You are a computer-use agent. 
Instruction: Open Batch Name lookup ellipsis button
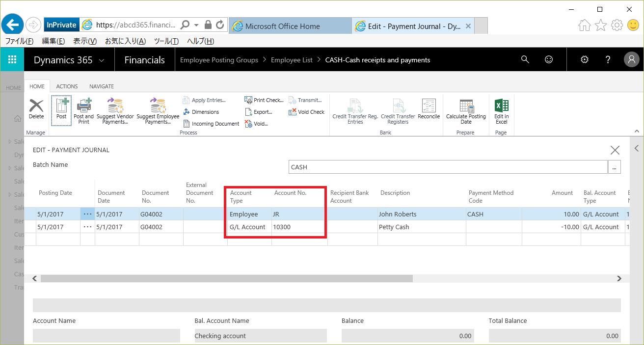coord(615,167)
